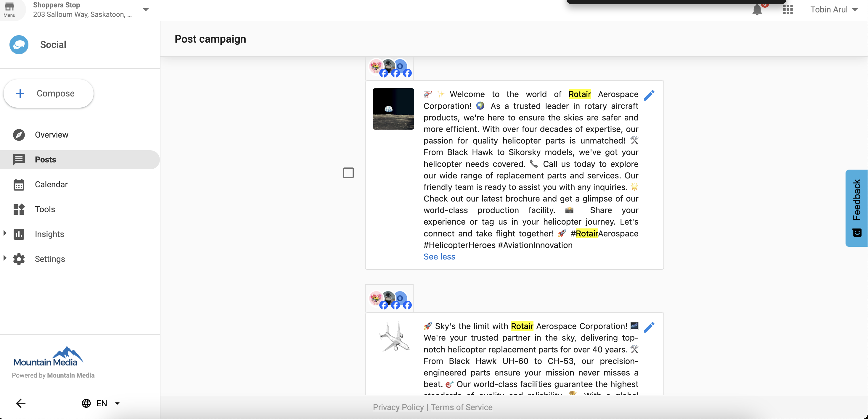Open the Terms of Service link
The height and width of the screenshot is (419, 868).
(x=461, y=407)
